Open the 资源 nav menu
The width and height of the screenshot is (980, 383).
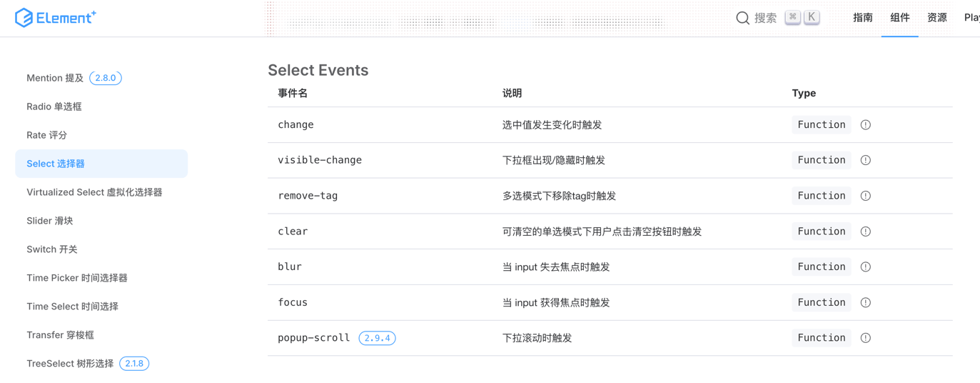(x=936, y=18)
